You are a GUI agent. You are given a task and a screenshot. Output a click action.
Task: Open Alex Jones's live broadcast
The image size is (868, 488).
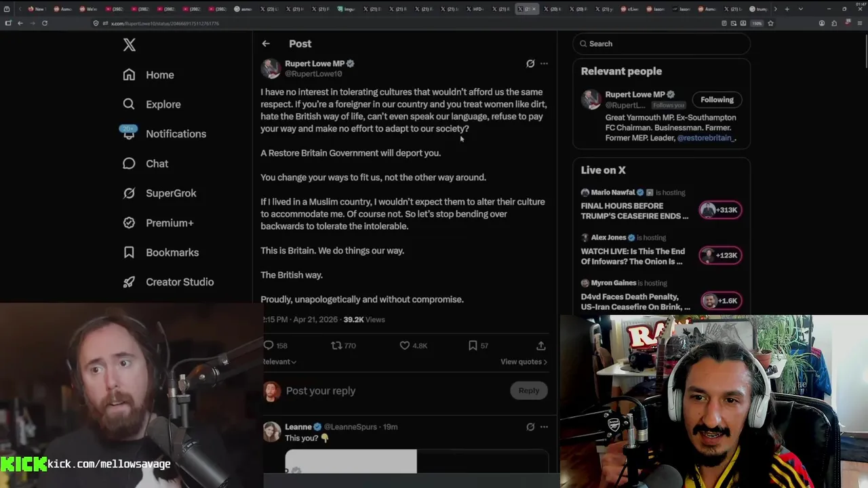[x=635, y=256]
